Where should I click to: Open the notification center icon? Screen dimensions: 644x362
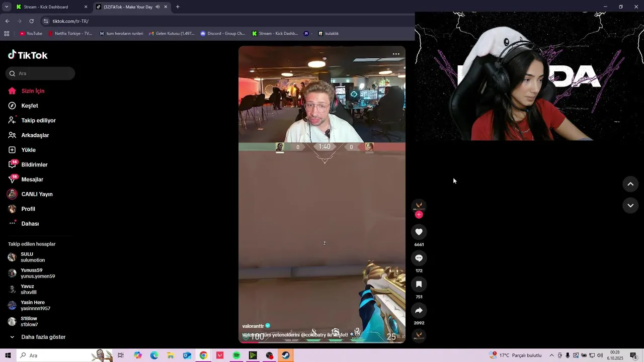tap(633, 355)
